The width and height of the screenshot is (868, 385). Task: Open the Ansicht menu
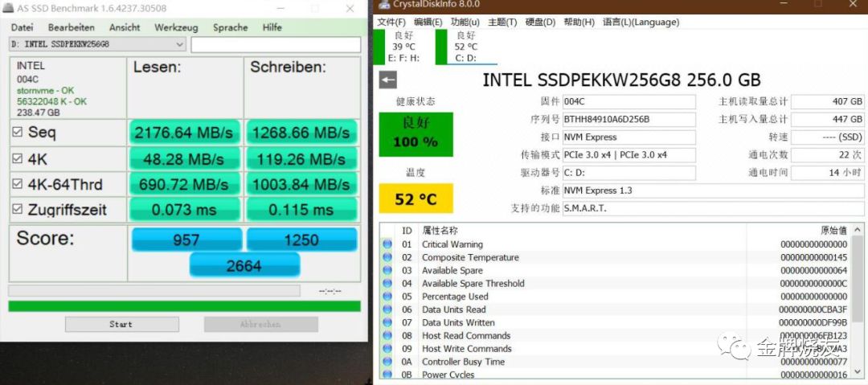pos(125,27)
